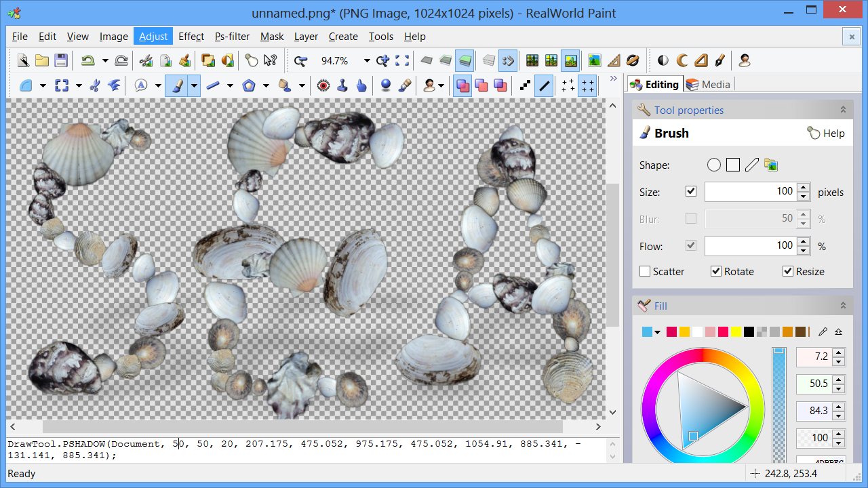Toggle the Size checkbox
Screen dimensions: 868x488
coord(691,192)
